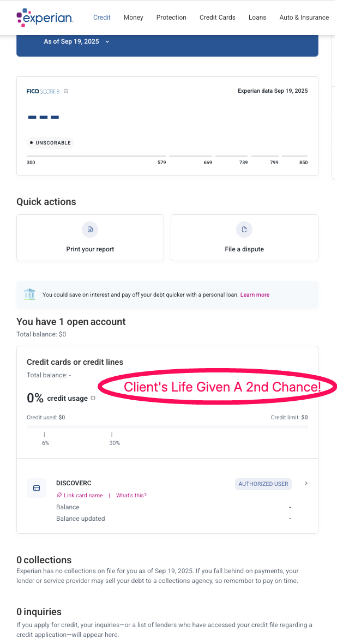Open the Credit Cards menu
This screenshot has width=337, height=644.
(x=218, y=17)
